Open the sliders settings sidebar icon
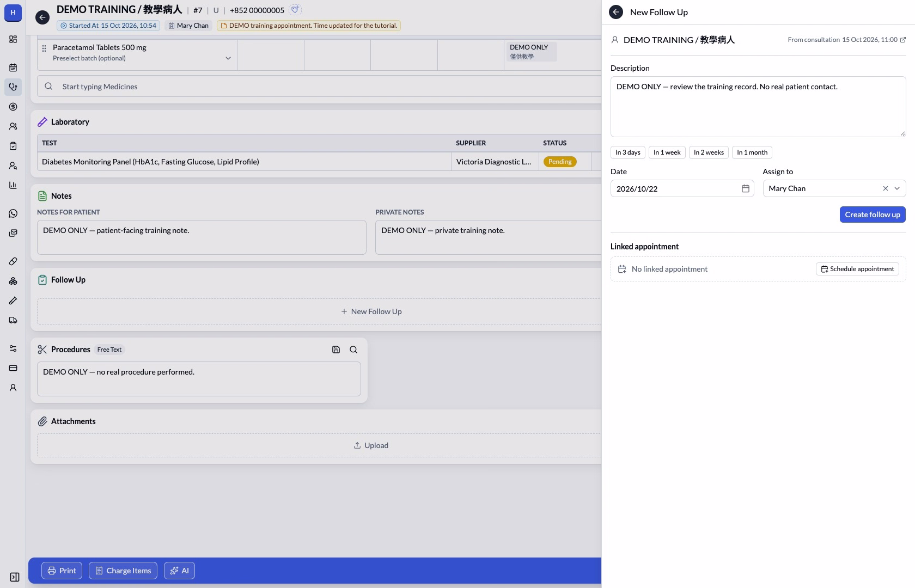Screen dimensions: 915x588 pyautogui.click(x=13, y=348)
